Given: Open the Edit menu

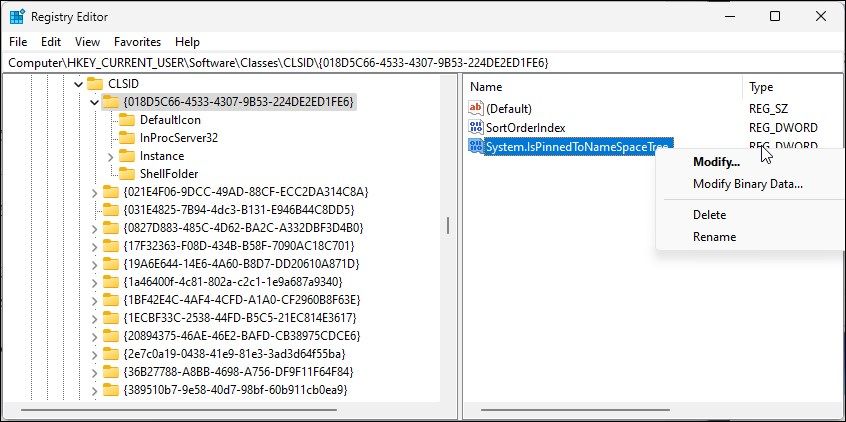Looking at the screenshot, I should tap(51, 42).
